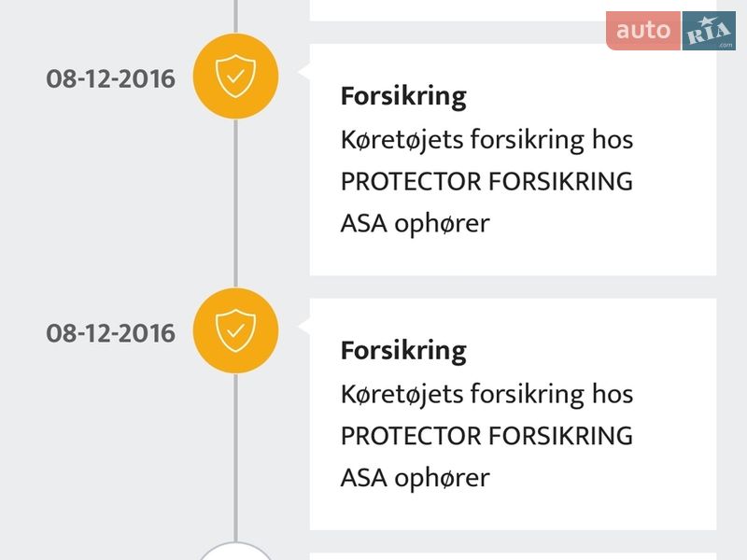747x560 pixels.
Task: Click the partially visible card at the top
Action: tap(512, 9)
